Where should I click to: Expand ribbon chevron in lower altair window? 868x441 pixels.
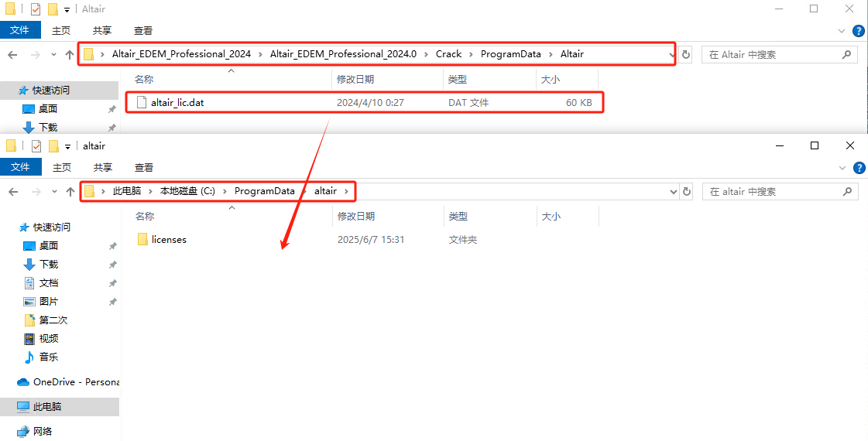pos(842,168)
